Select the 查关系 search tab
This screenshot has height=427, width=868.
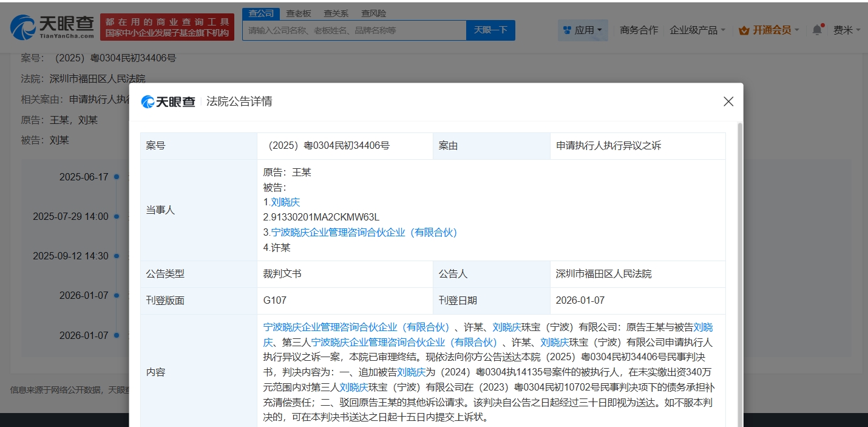click(336, 13)
